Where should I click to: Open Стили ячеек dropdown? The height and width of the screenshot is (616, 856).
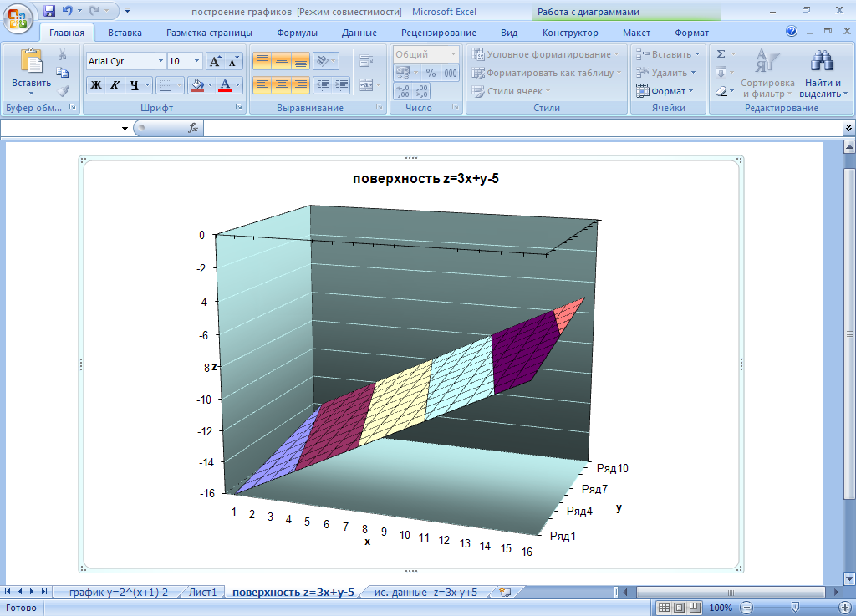click(511, 91)
